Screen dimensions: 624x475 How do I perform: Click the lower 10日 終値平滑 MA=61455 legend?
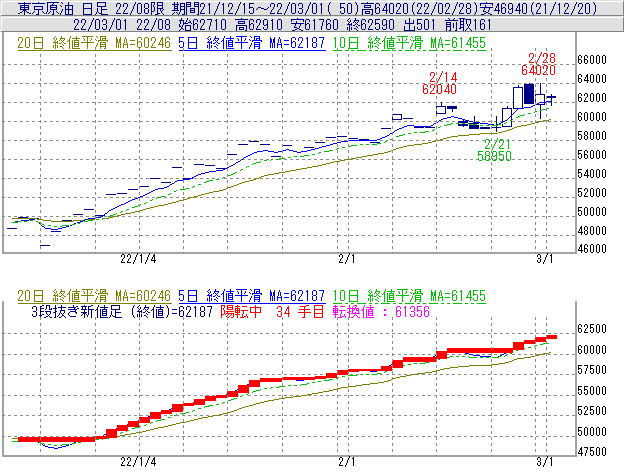tap(409, 296)
